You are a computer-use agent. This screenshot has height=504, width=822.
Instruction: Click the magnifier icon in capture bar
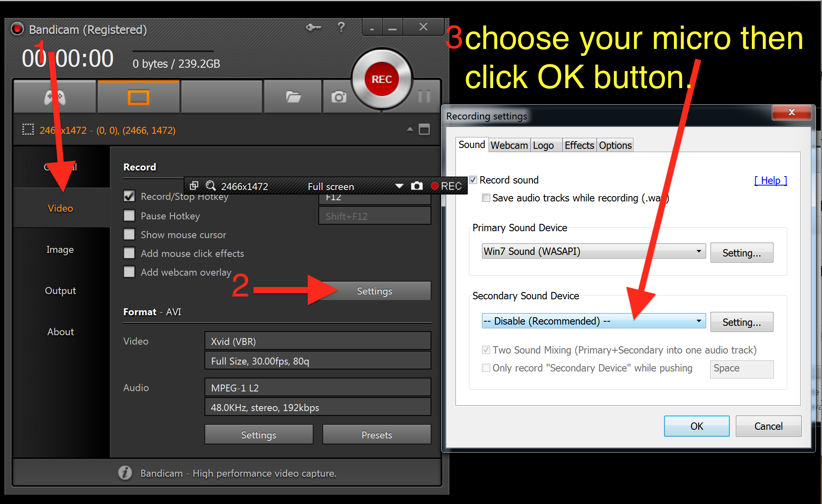211,186
